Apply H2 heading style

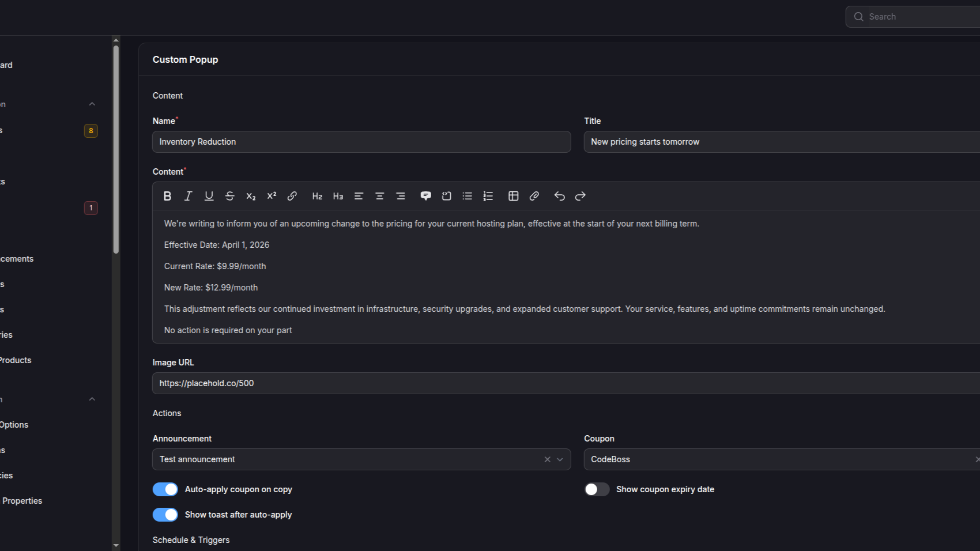[x=317, y=196]
